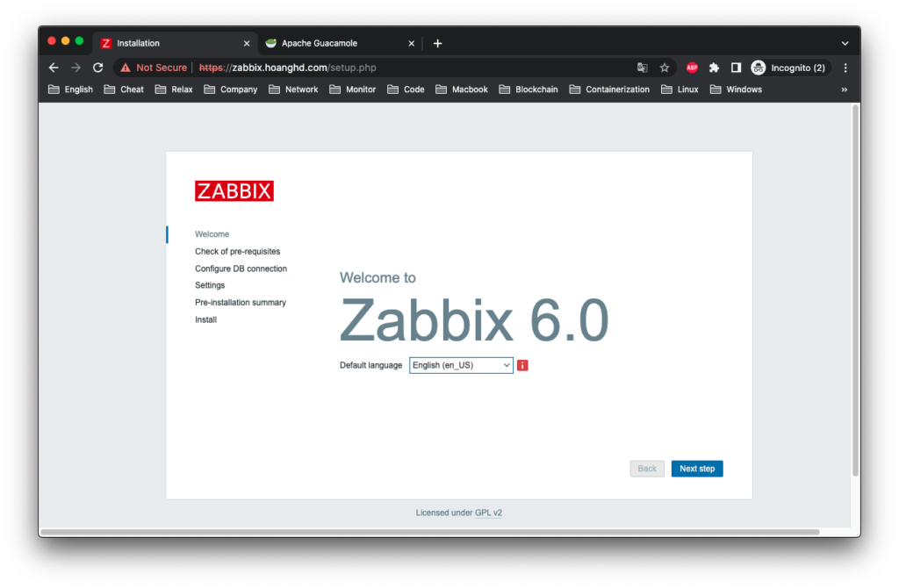Bookmark this page with the star icon
899x588 pixels.
[665, 68]
